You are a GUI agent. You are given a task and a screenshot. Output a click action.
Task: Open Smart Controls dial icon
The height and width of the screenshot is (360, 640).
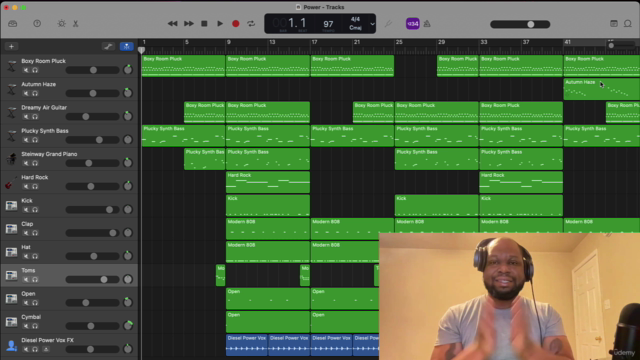pyautogui.click(x=62, y=24)
